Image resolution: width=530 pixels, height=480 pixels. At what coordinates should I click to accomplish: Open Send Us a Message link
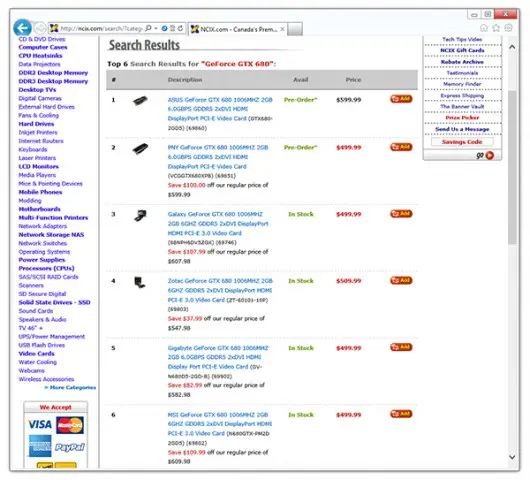(462, 129)
